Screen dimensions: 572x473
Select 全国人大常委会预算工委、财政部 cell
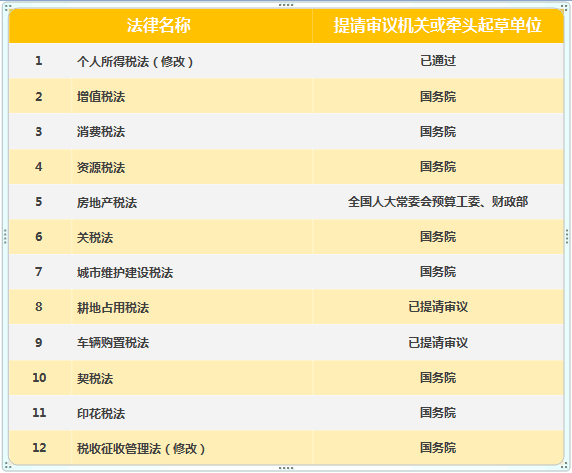(x=438, y=202)
